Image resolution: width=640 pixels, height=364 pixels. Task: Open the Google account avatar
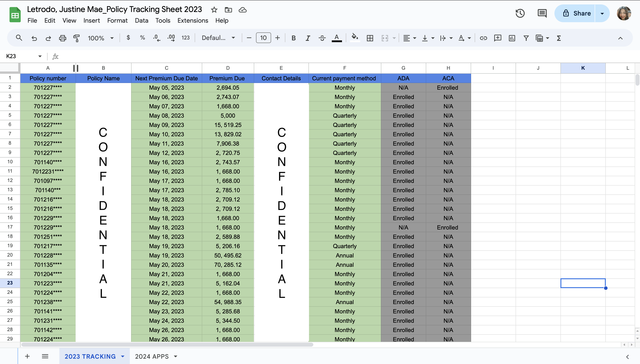pos(624,13)
